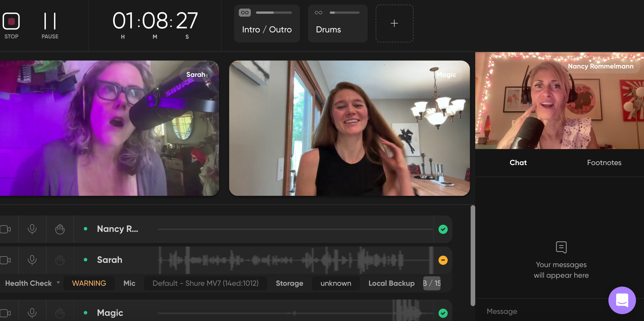Toggle Magic's raised hand icon
Screen dimensions: 644x321
click(60, 313)
